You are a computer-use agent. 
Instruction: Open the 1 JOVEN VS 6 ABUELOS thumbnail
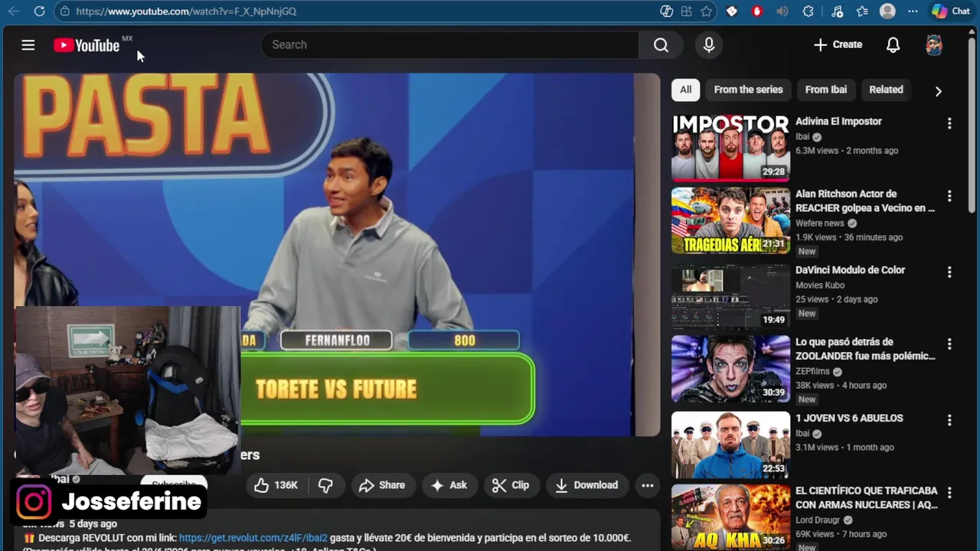[730, 445]
